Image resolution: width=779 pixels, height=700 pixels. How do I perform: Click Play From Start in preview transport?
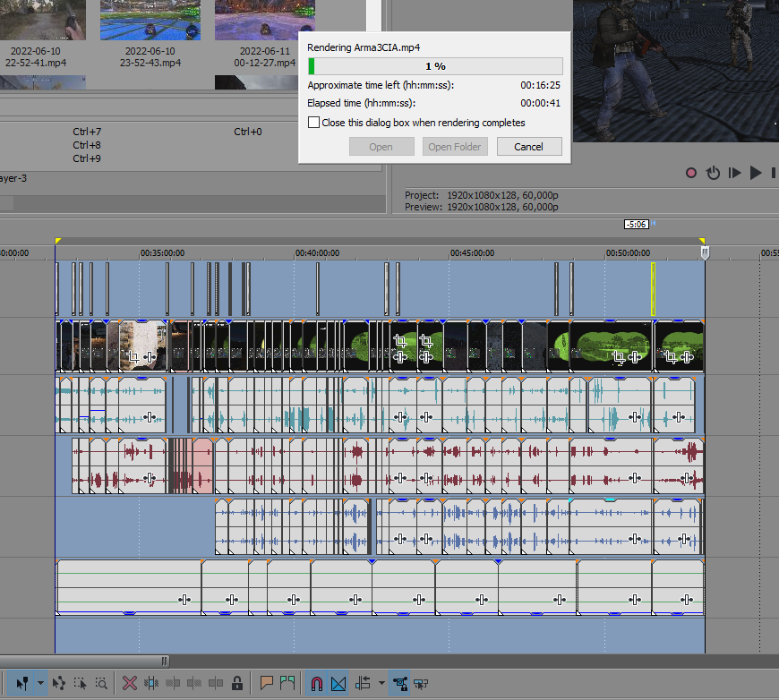pos(734,173)
